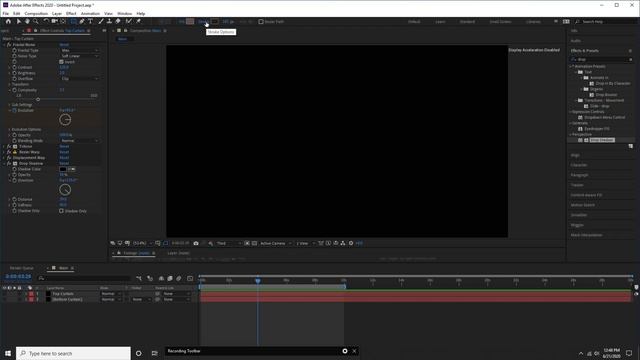Open the Overflow dropdown
The image size is (640, 360).
80,79
